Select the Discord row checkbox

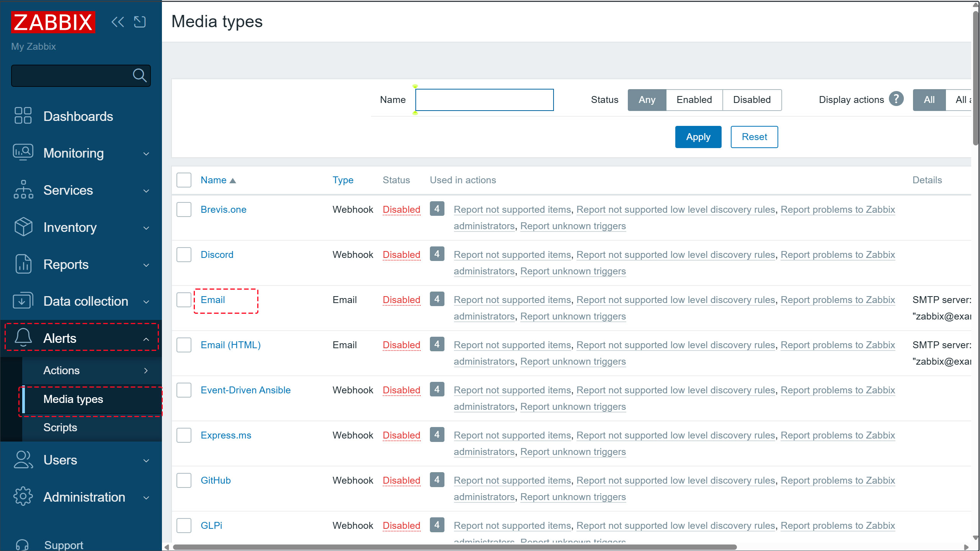(x=184, y=255)
